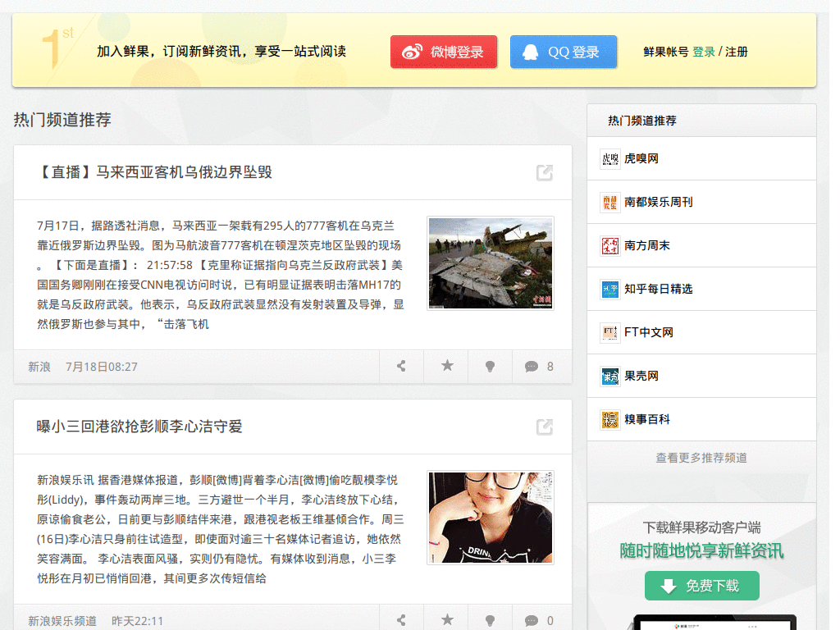Favorite the 彭顺李心洁 article with star
This screenshot has height=630, width=840.
coord(446,620)
